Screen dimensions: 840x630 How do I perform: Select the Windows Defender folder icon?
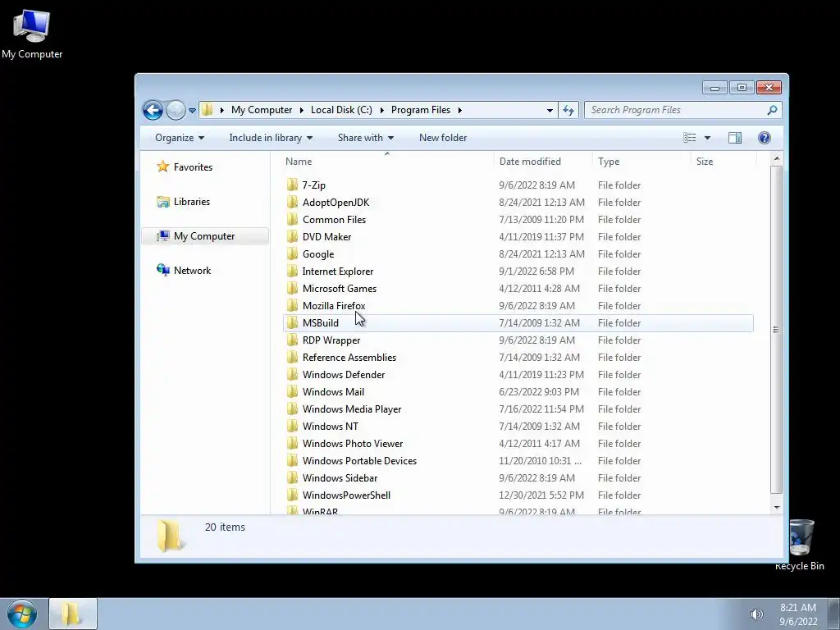coord(292,374)
